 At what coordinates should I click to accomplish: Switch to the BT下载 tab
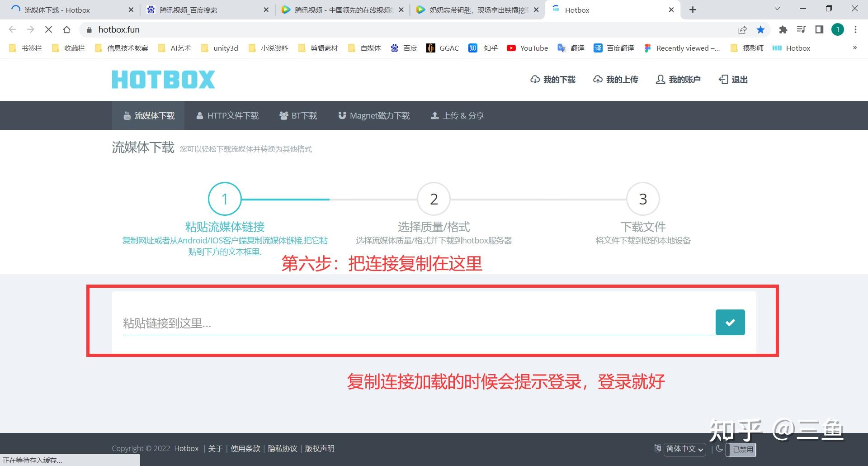(x=298, y=115)
